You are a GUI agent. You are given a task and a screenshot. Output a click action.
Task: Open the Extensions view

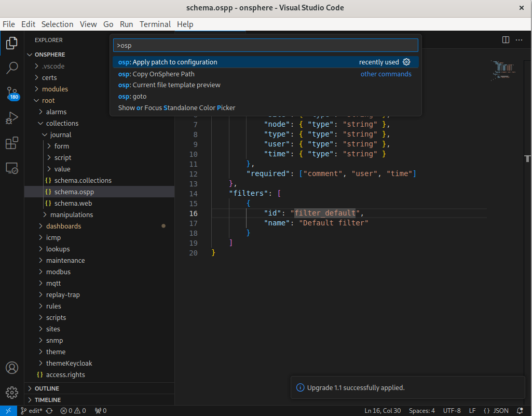click(x=12, y=143)
